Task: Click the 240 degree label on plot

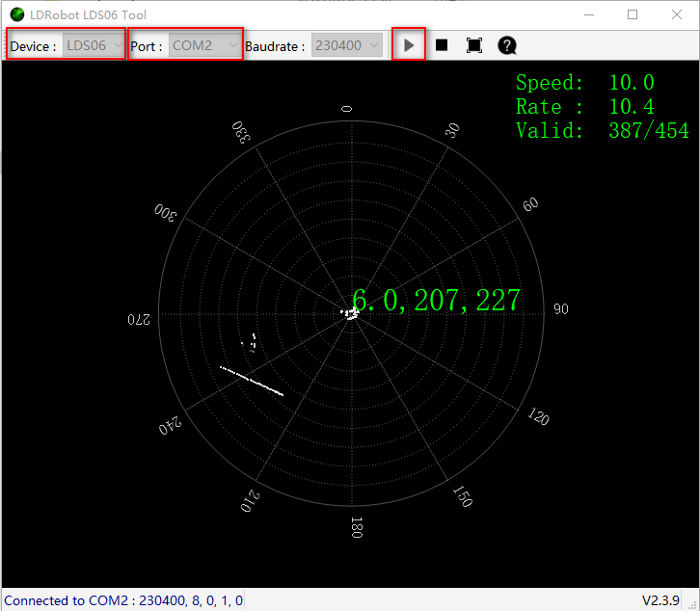Action: tap(170, 426)
